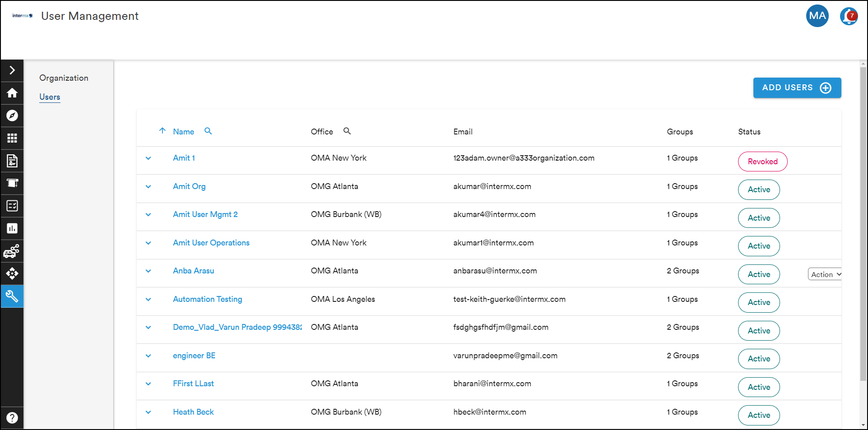Screen dimensions: 868x430
Task: Open the help question mark icon
Action: coord(12,418)
